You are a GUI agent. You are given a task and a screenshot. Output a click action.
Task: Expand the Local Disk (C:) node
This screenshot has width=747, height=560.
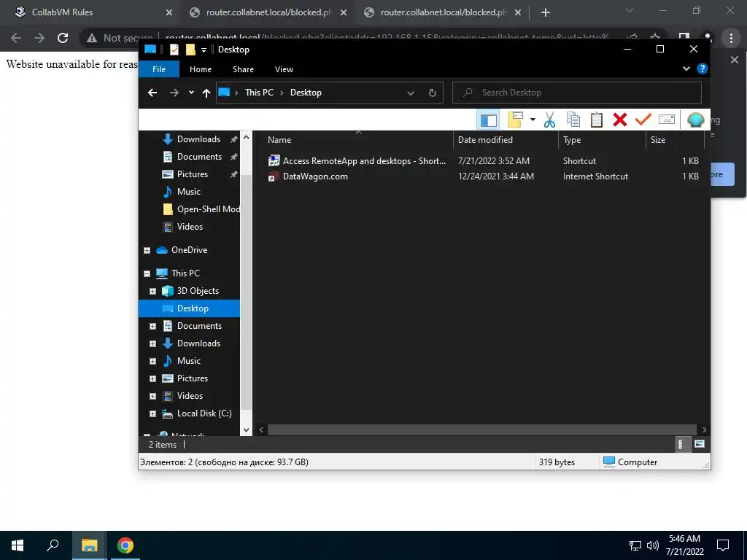(x=153, y=414)
